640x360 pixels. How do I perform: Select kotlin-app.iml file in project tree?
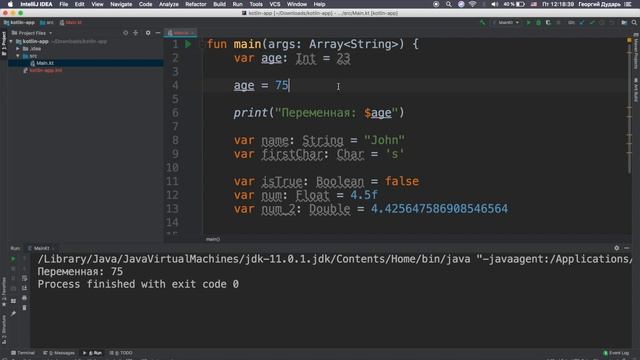[45, 70]
